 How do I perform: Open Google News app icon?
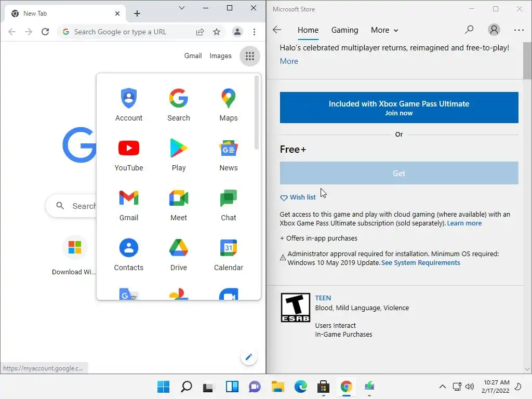229,154
